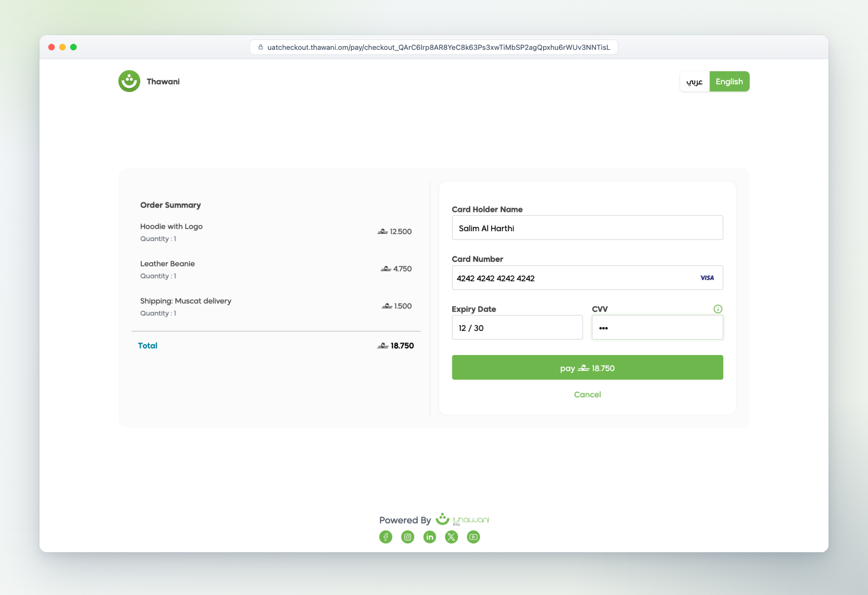Image resolution: width=868 pixels, height=595 pixels.
Task: Click the 'Powered By' footer text
Action: coord(405,520)
